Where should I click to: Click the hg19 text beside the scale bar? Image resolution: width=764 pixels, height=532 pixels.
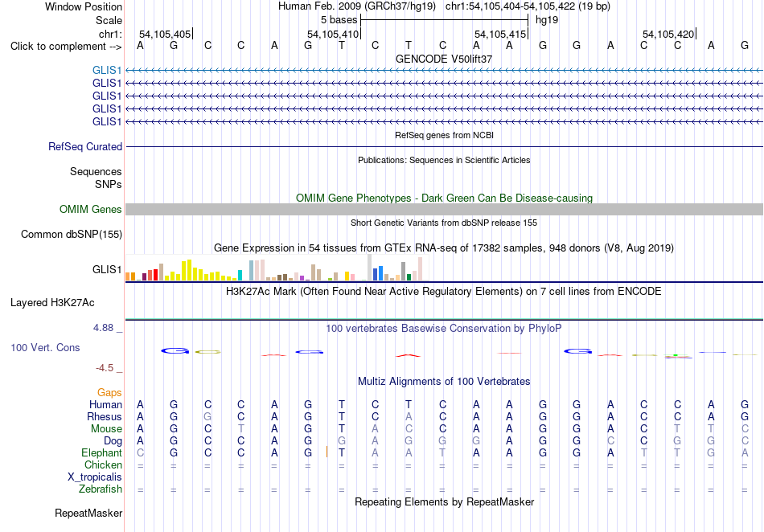547,20
